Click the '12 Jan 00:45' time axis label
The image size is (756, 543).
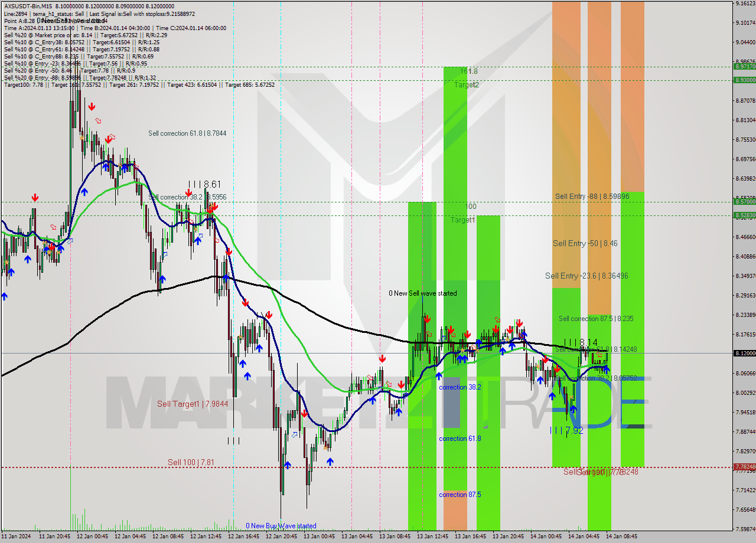tap(93, 537)
